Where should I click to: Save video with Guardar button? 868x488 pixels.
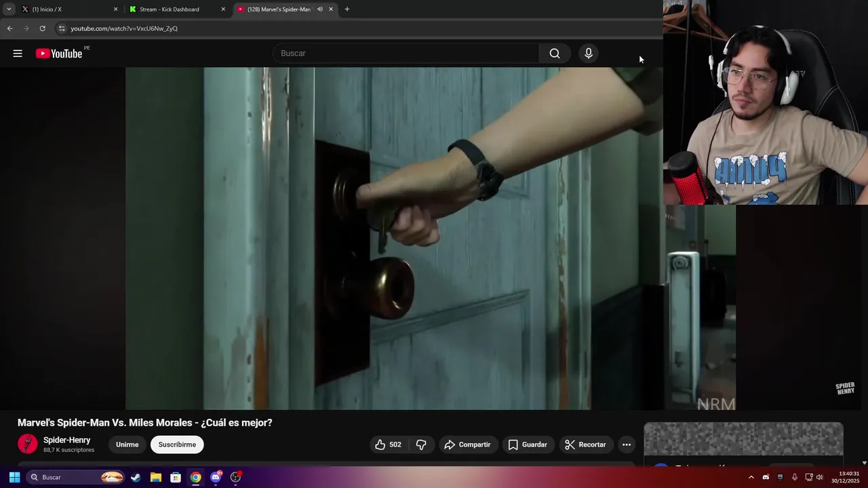pos(528,445)
